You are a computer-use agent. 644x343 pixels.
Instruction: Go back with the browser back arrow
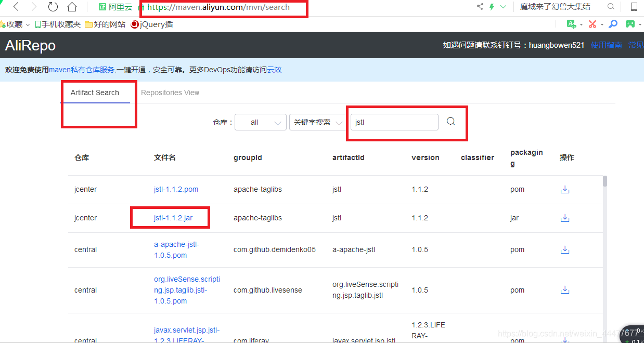tap(16, 7)
